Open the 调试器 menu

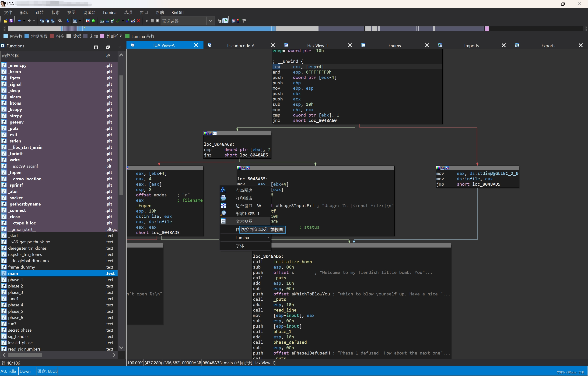pyautogui.click(x=89, y=12)
